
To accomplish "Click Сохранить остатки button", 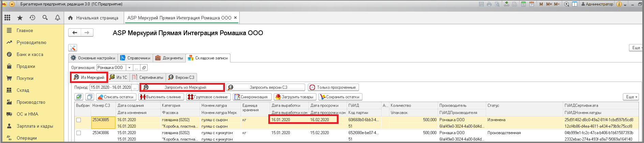I will click(x=340, y=97).
